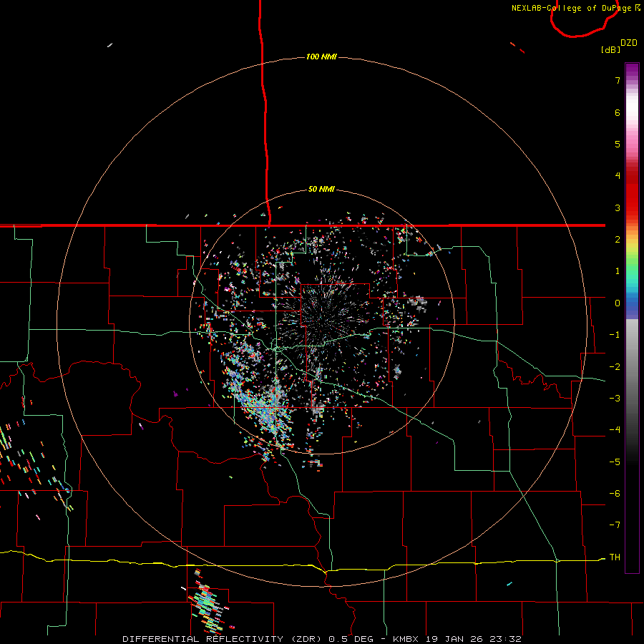Click the [dB] unit label
644x644 pixels.
point(611,49)
